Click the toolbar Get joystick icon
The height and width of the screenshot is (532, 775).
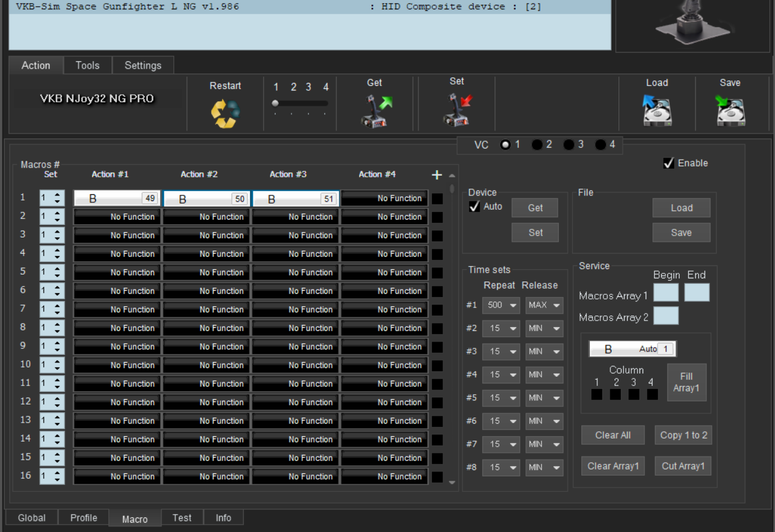pyautogui.click(x=377, y=111)
